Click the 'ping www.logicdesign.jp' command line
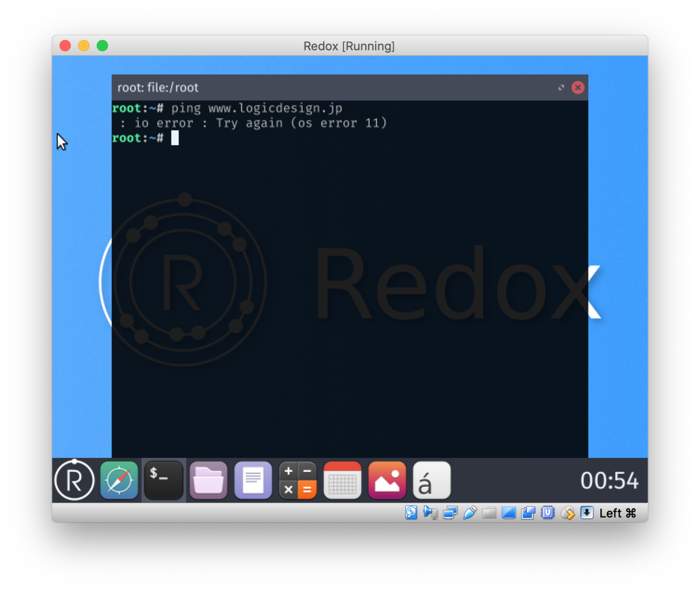Image resolution: width=700 pixels, height=591 pixels. coord(257,108)
